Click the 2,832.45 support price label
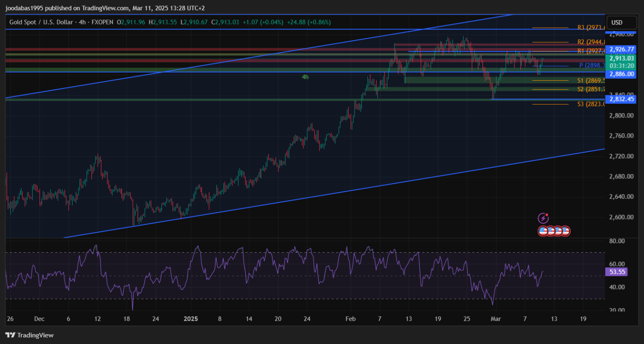 click(x=621, y=99)
